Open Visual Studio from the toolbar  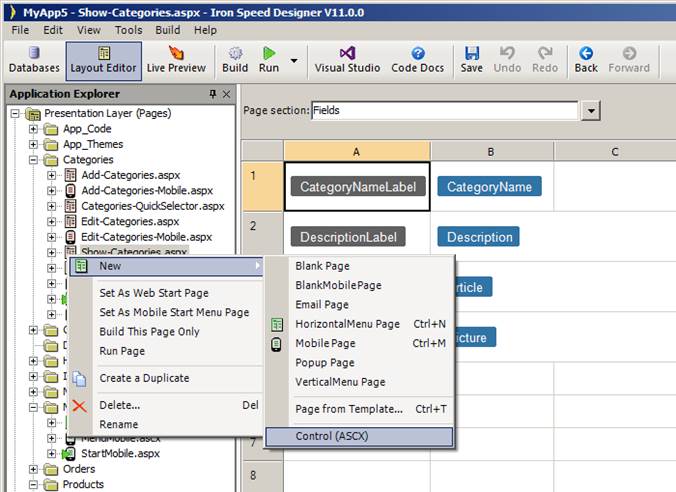347,60
